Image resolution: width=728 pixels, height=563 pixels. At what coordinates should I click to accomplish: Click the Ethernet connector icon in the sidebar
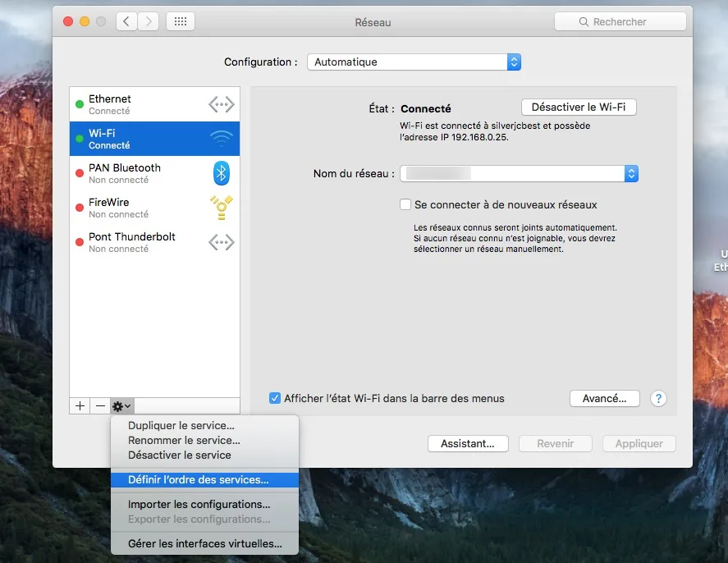(x=221, y=103)
